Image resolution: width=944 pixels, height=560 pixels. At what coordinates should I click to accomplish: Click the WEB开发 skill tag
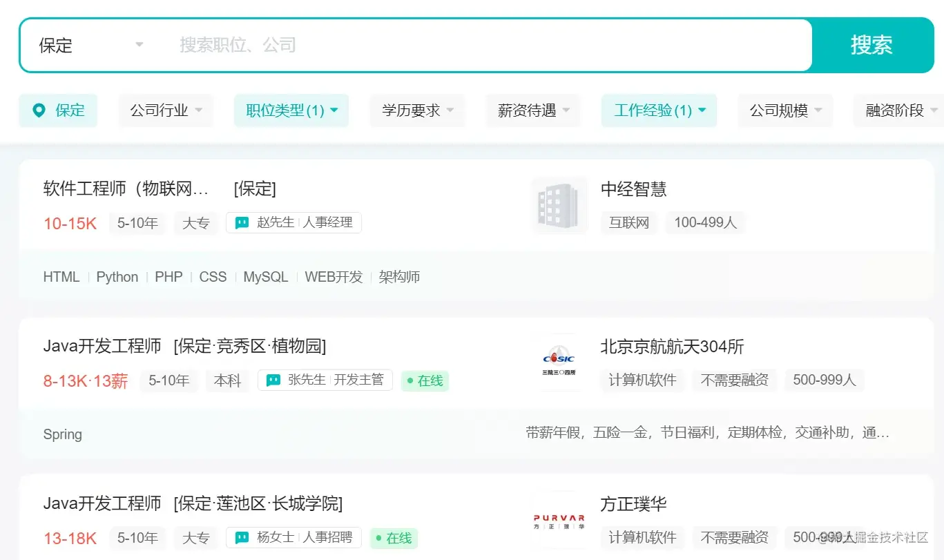(x=334, y=277)
